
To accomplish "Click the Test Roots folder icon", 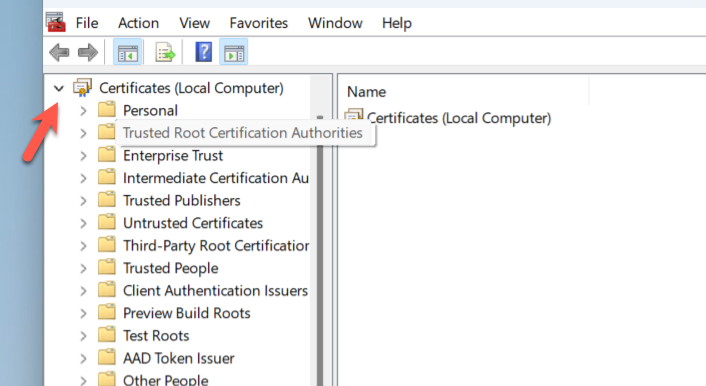I will click(x=107, y=335).
